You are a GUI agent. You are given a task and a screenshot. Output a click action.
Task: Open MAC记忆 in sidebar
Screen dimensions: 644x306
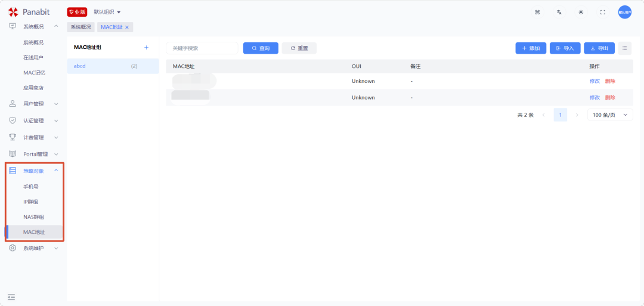(x=34, y=73)
